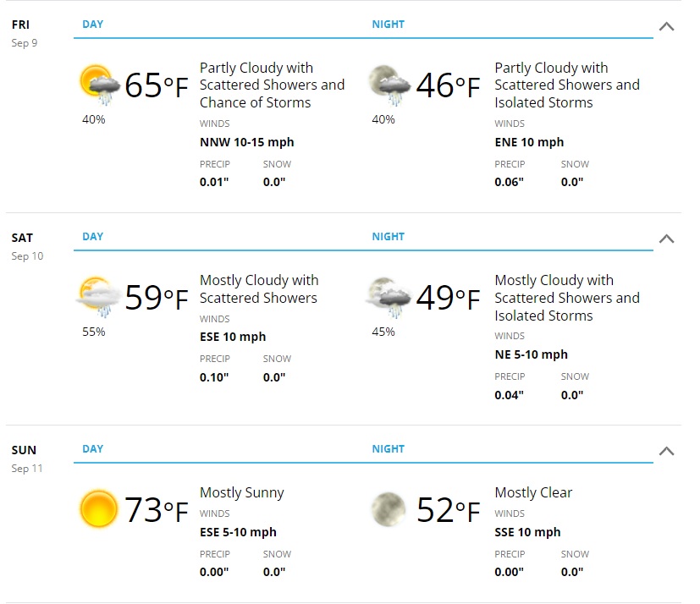Click the FRI Sep 9 date label

coord(25,34)
